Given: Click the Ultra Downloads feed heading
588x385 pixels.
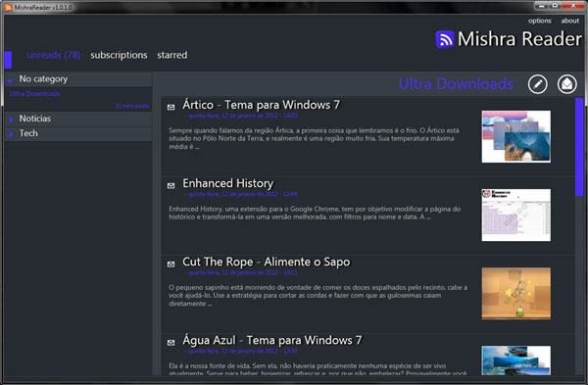Looking at the screenshot, I should point(456,83).
